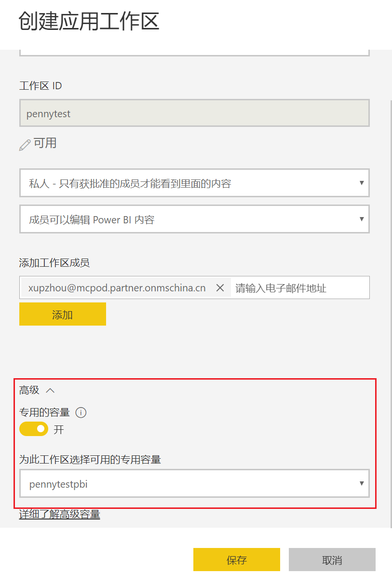Click the 高级 section heading text
Screen dimensions: 392x588
(29, 390)
